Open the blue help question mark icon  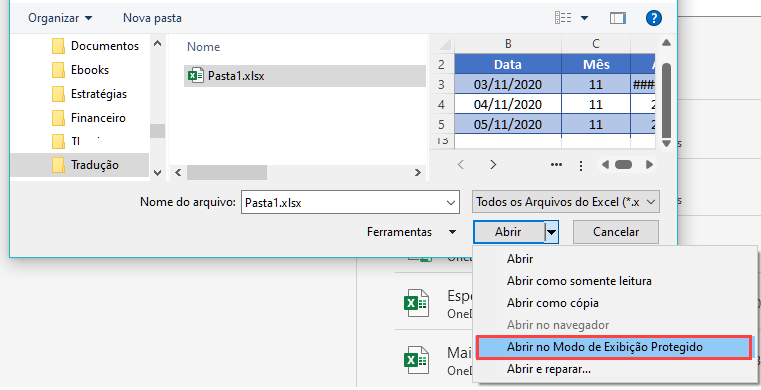coord(654,18)
